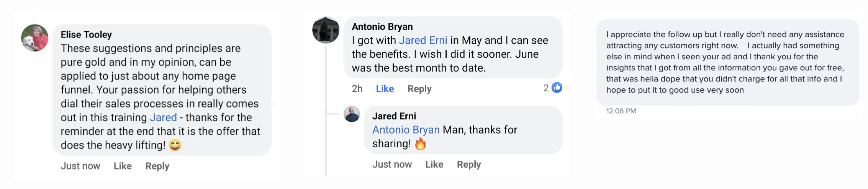Click the 12:06 PM message timestamp
Image resolution: width=868 pixels, height=189 pixels.
621,111
